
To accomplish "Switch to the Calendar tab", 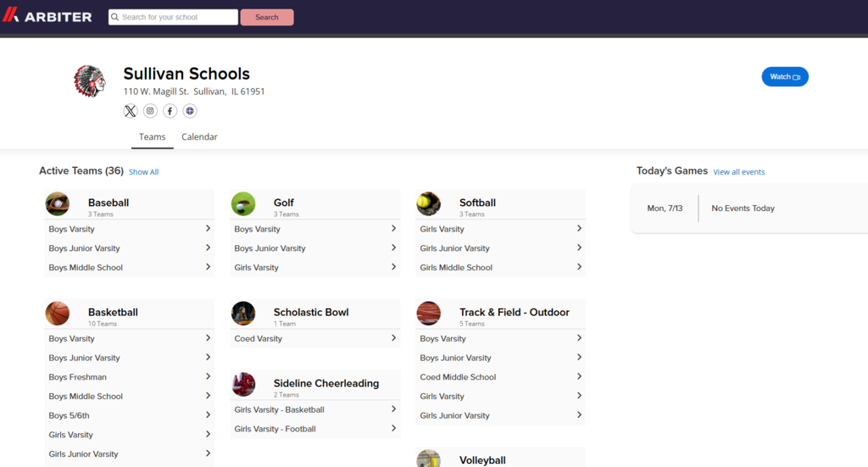I will (199, 136).
